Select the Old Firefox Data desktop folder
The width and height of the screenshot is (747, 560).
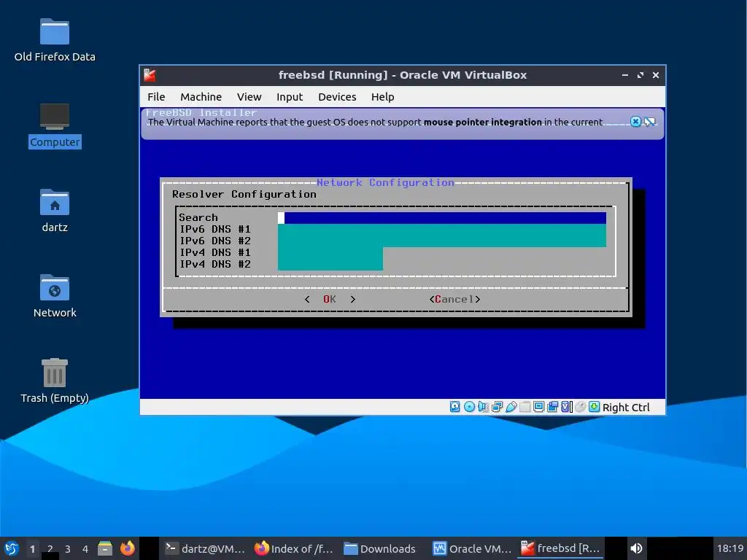55,41
